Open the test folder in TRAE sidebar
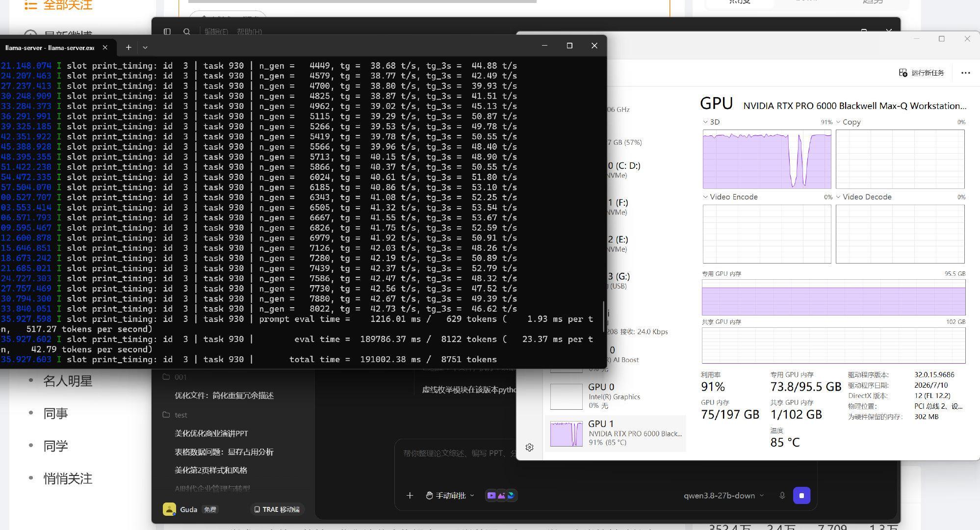 click(x=175, y=415)
